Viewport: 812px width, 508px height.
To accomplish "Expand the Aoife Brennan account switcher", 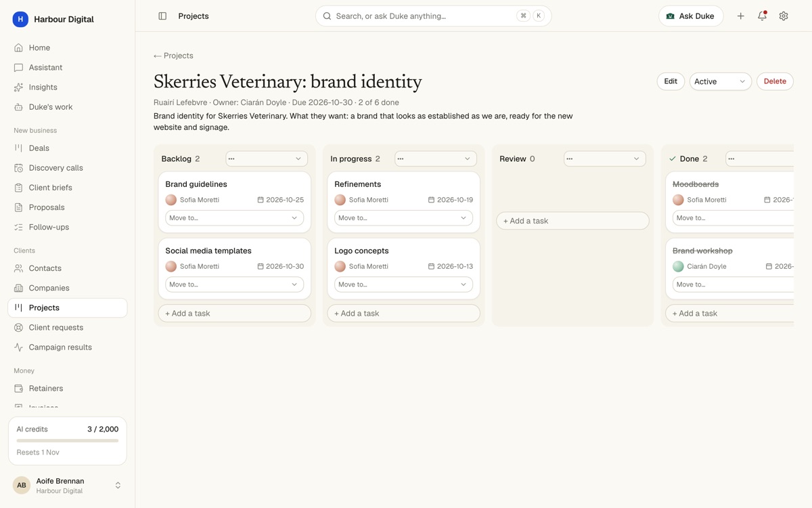I will point(68,486).
